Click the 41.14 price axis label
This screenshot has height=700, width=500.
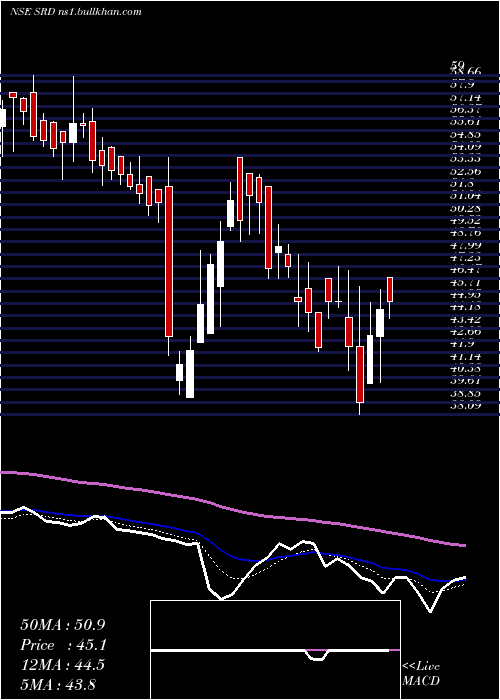(465, 356)
